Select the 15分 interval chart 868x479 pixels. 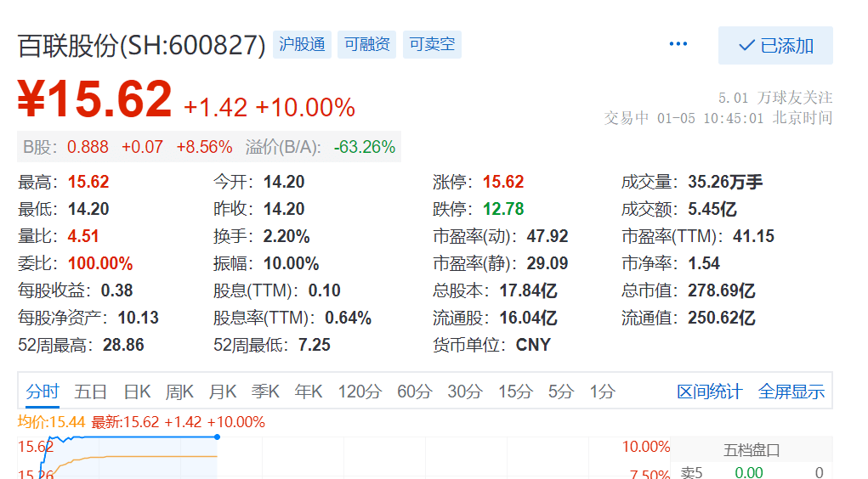pyautogui.click(x=515, y=392)
